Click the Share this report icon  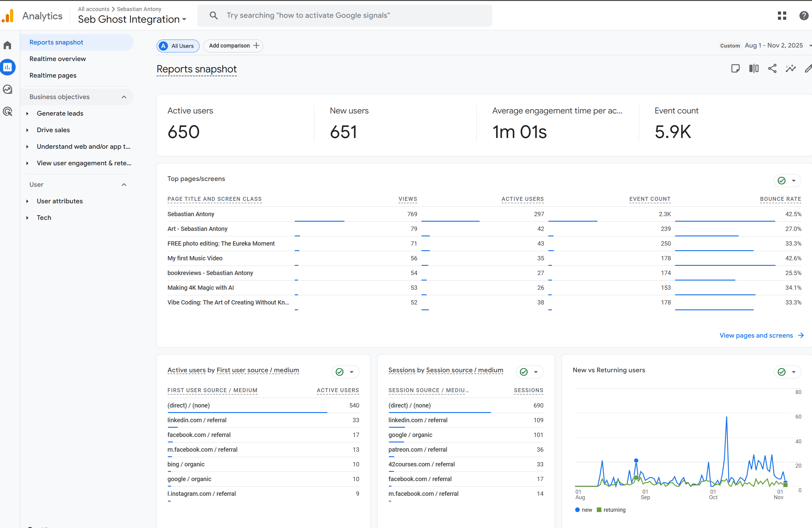[772, 68]
